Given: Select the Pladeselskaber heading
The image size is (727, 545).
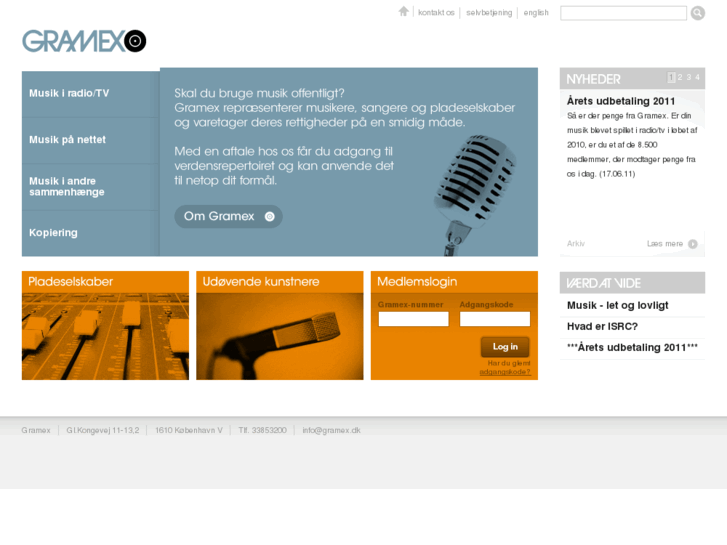Looking at the screenshot, I should click(x=70, y=282).
